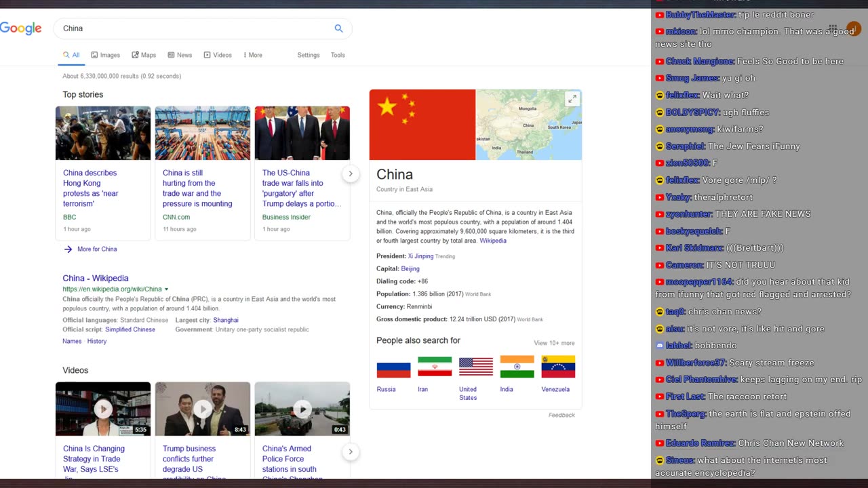Click the yellow badge beside Seraphiel
868x488 pixels.
pyautogui.click(x=660, y=146)
